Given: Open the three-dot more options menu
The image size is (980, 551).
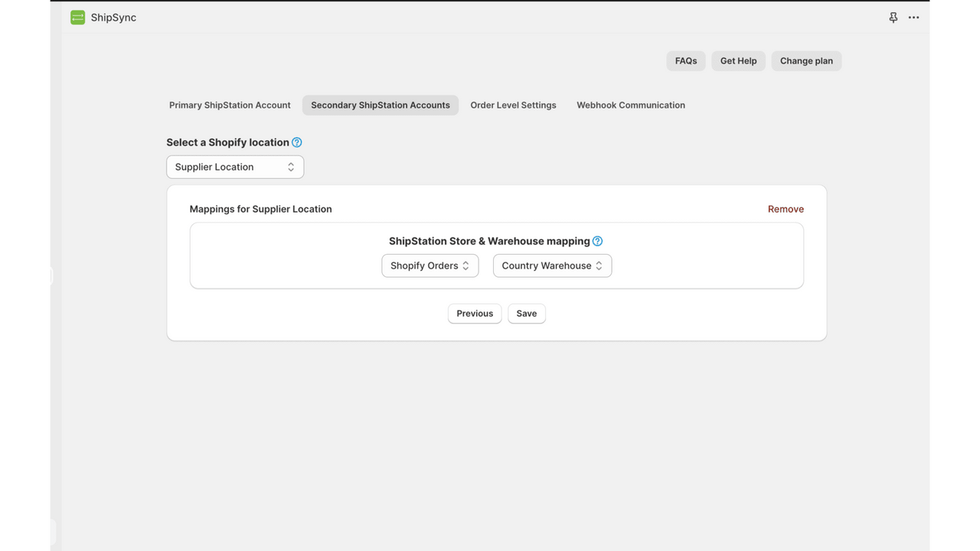Looking at the screenshot, I should click(913, 18).
